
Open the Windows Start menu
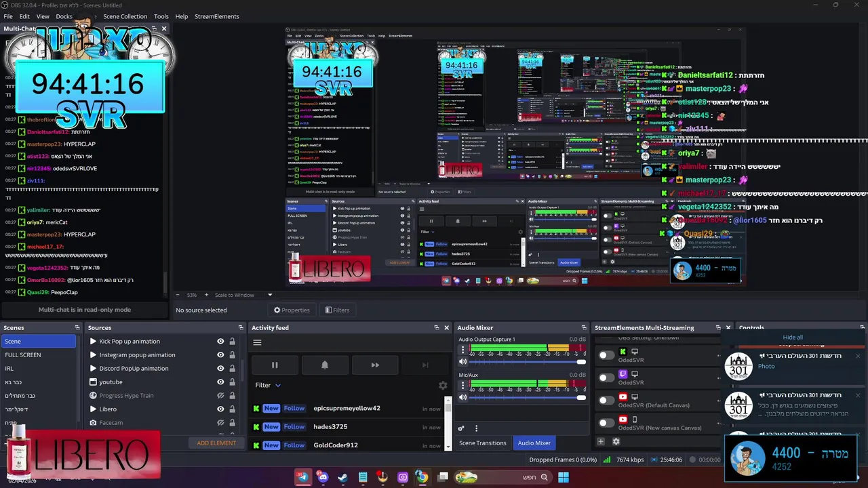[x=563, y=477]
